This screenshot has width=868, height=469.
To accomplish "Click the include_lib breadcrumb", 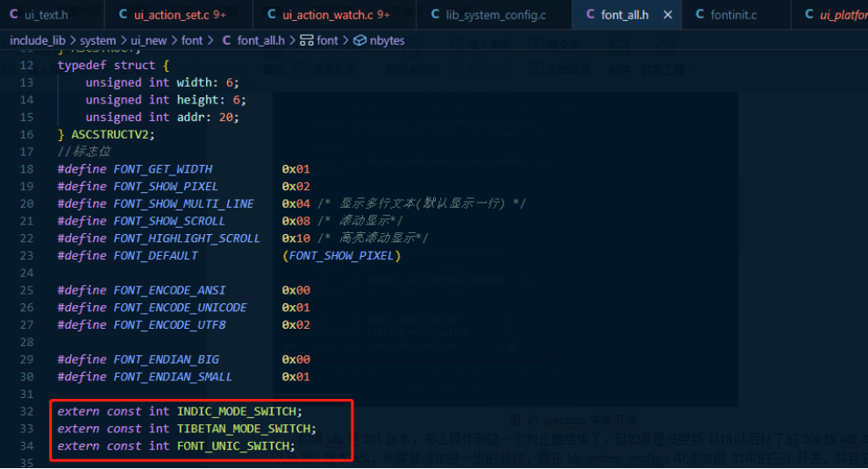I will tap(37, 40).
